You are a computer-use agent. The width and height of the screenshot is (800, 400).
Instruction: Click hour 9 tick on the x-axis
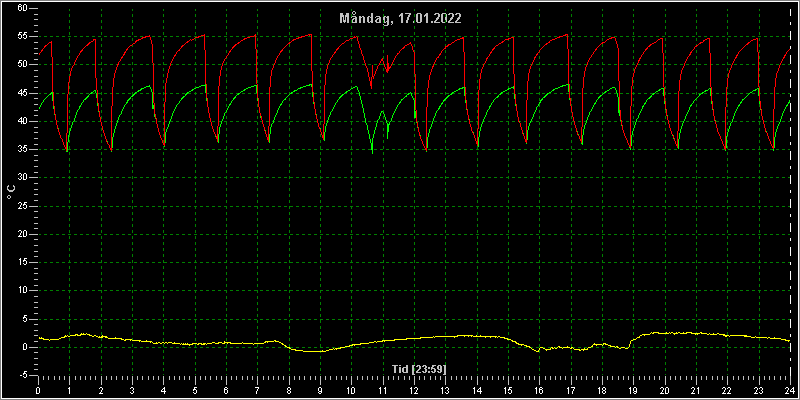pyautogui.click(x=320, y=391)
